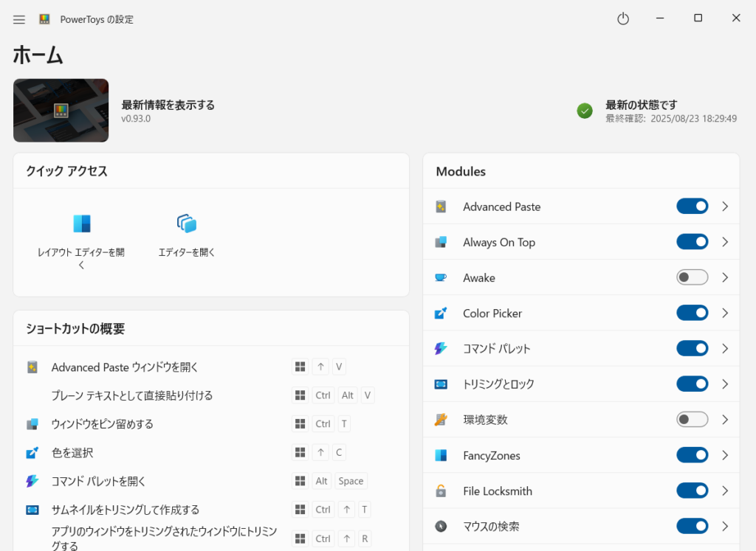Open the マウスの検索 settings chevron
Screen dimensions: 756x551
(725, 526)
